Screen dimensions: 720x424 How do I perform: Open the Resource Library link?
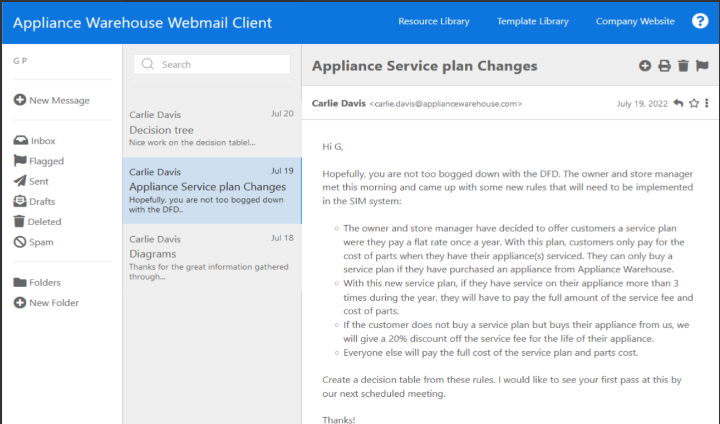point(433,21)
